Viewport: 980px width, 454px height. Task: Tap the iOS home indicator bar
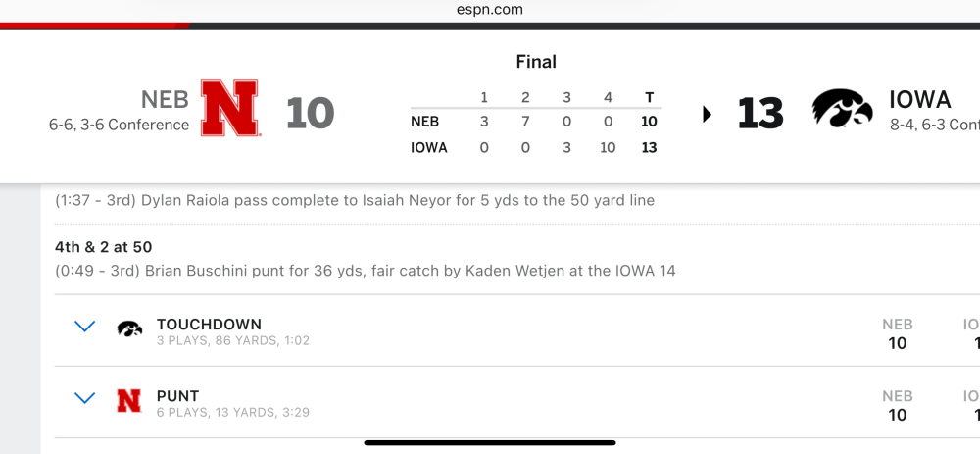[x=490, y=443]
